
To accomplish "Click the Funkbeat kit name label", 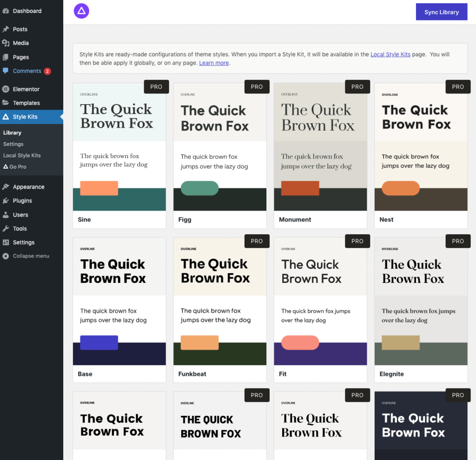I will pyautogui.click(x=192, y=374).
